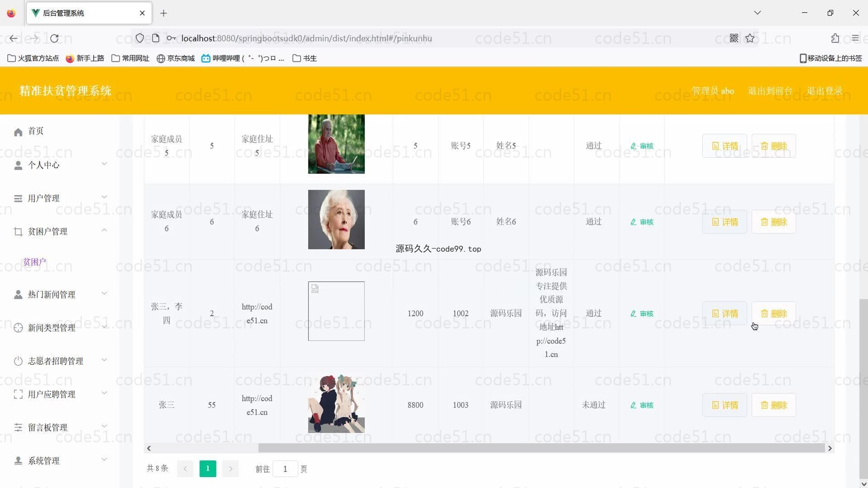868x488 pixels.
Task: Open the browser extensions icon
Action: (x=835, y=38)
